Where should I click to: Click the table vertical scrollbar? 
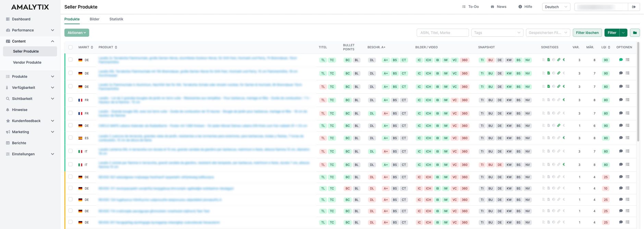[638, 92]
